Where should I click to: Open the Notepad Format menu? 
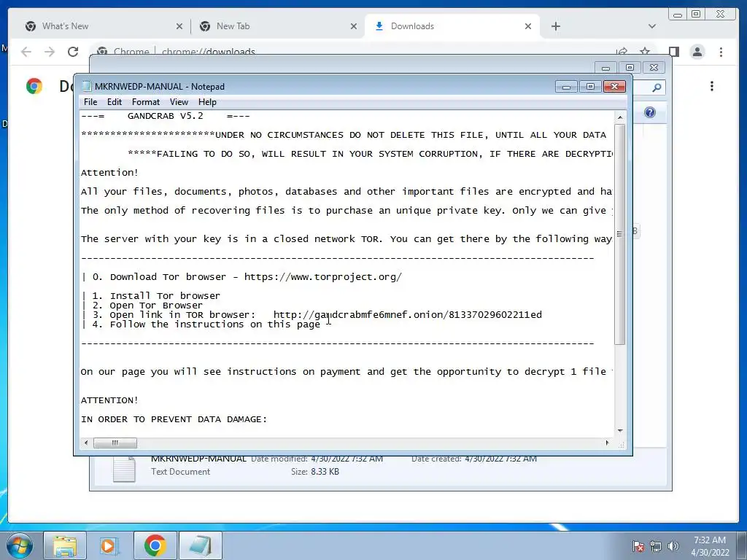click(146, 102)
